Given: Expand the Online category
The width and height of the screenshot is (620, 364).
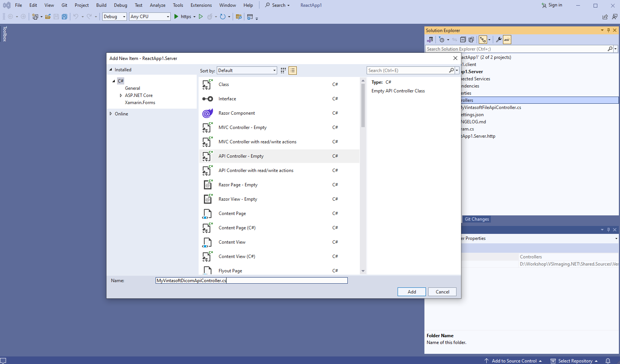Looking at the screenshot, I should [x=111, y=114].
